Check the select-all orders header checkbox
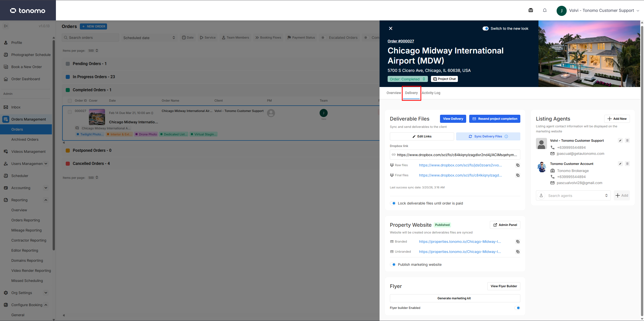 (x=70, y=101)
